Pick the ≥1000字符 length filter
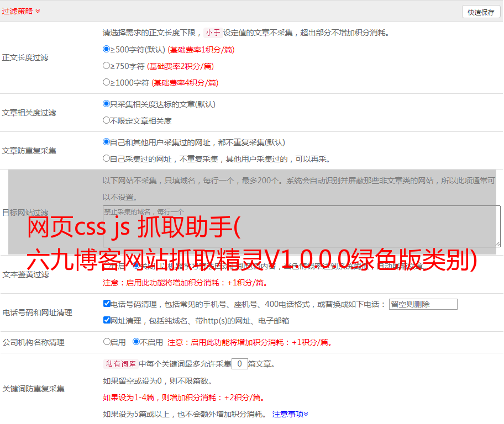Image resolution: width=504 pixels, height=424 pixels. click(x=107, y=82)
